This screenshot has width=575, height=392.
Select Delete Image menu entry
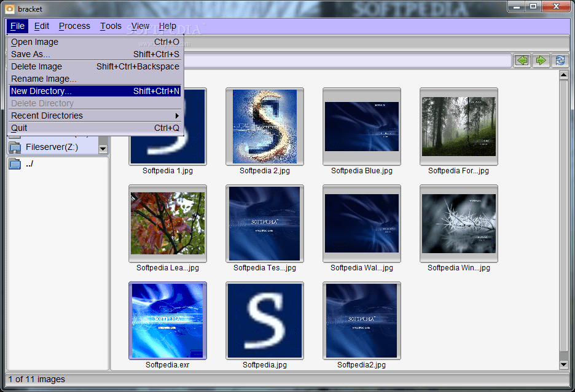point(95,67)
